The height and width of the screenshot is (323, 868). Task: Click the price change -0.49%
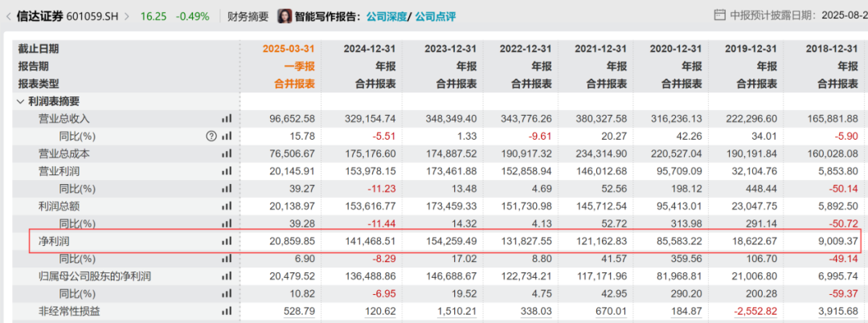click(193, 17)
